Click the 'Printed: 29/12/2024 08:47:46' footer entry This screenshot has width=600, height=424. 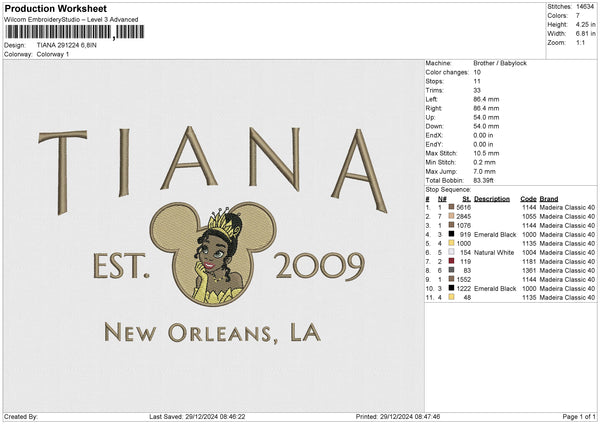[x=398, y=416]
